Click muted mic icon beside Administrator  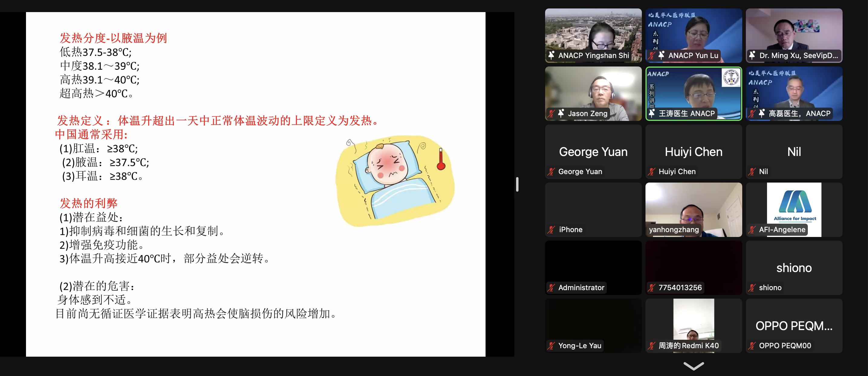tap(551, 287)
